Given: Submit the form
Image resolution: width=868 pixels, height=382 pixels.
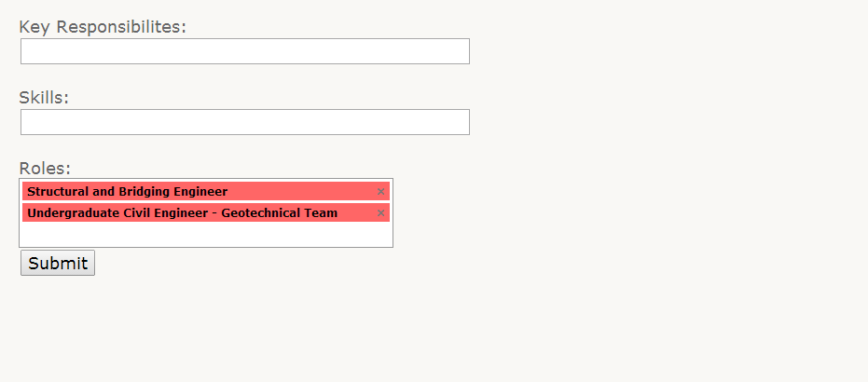Looking at the screenshot, I should coord(58,264).
